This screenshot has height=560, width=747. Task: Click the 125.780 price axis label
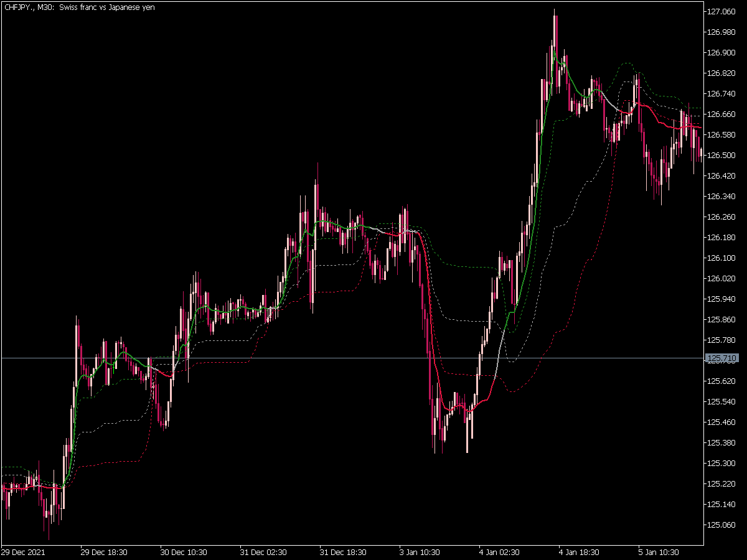tap(721, 340)
